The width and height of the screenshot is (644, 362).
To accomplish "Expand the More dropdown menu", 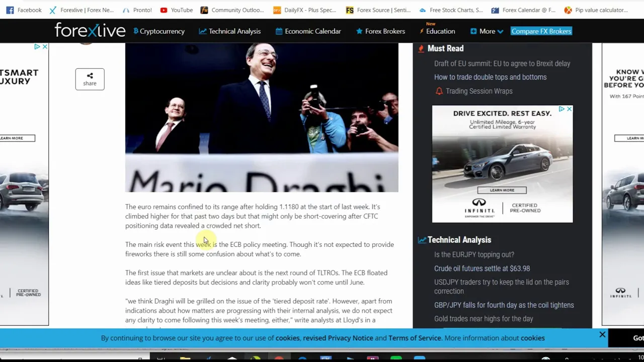I will (487, 31).
